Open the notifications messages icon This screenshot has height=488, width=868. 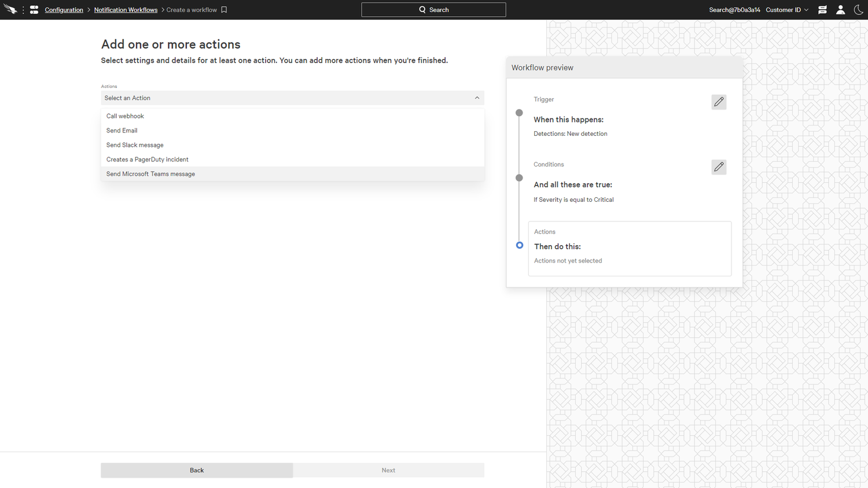click(822, 10)
